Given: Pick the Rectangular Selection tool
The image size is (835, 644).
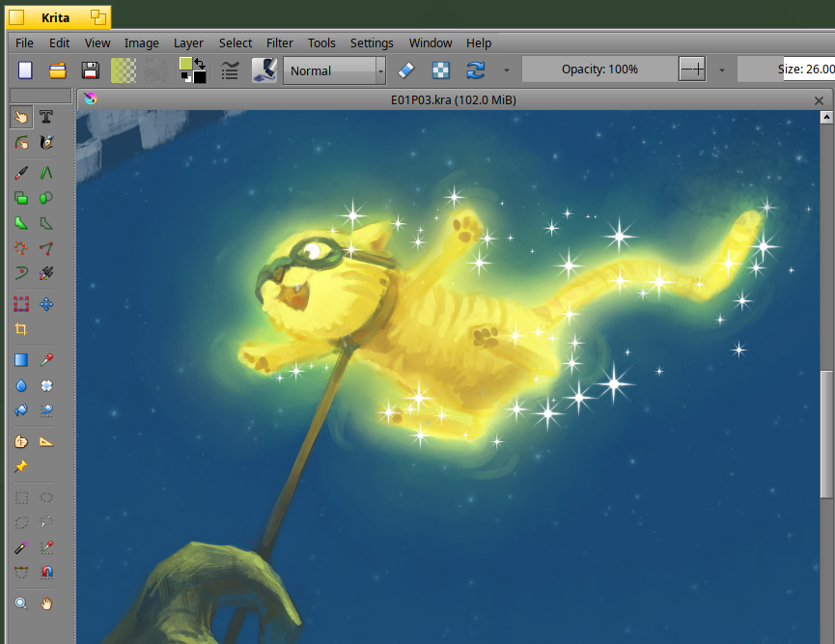Looking at the screenshot, I should (x=21, y=497).
